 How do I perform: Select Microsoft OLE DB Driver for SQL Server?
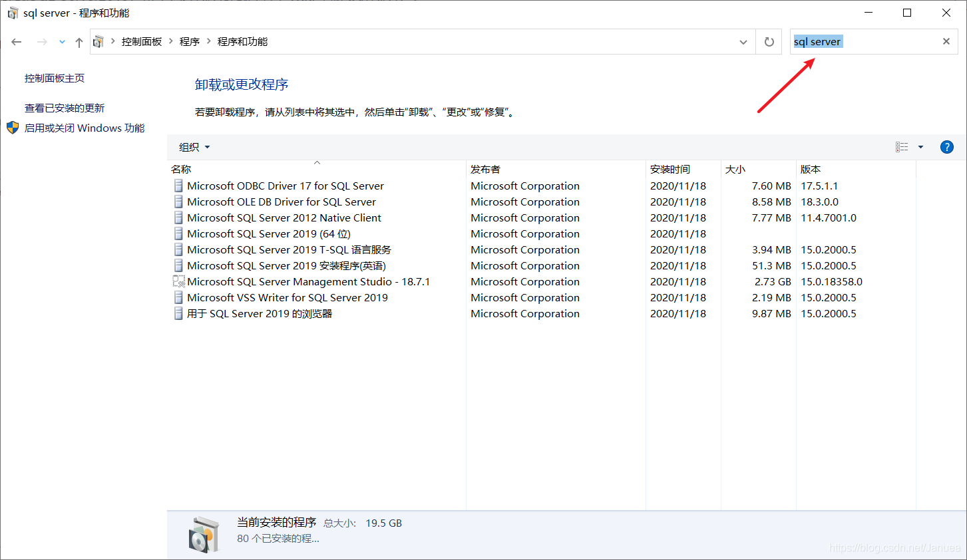[282, 202]
